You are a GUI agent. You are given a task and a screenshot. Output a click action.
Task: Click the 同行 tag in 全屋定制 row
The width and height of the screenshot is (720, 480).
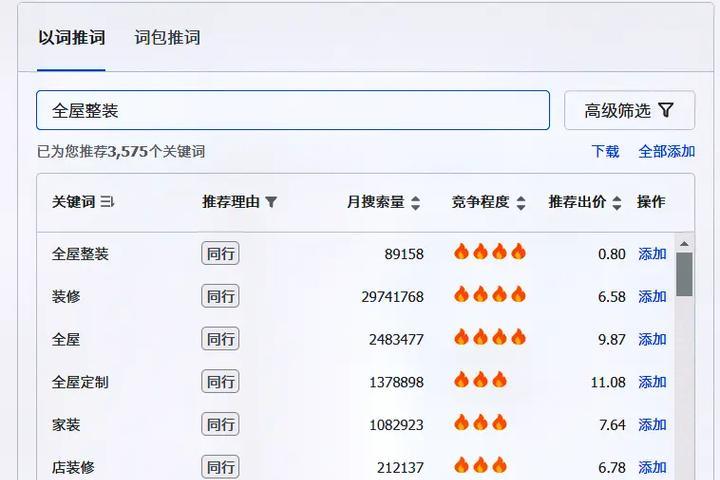click(220, 381)
